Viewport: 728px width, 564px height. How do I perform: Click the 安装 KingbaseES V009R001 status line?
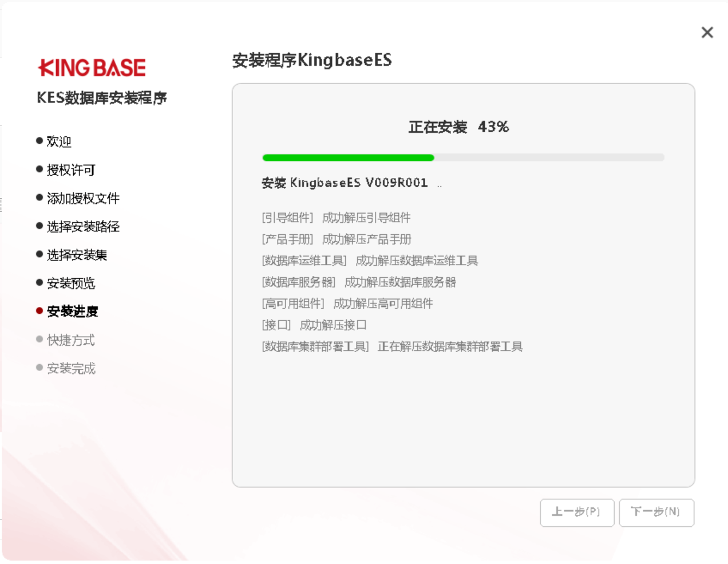point(345,183)
